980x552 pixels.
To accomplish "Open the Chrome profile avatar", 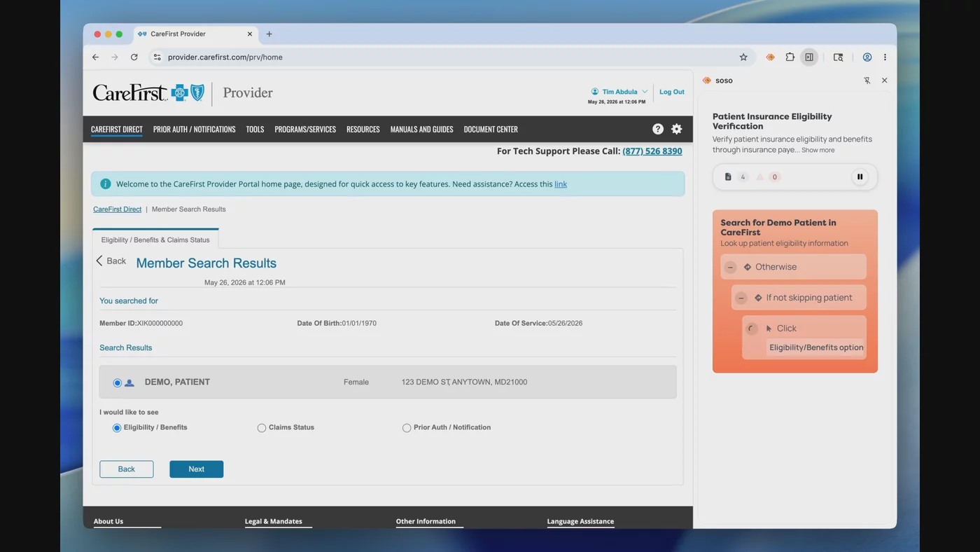I will (x=867, y=57).
